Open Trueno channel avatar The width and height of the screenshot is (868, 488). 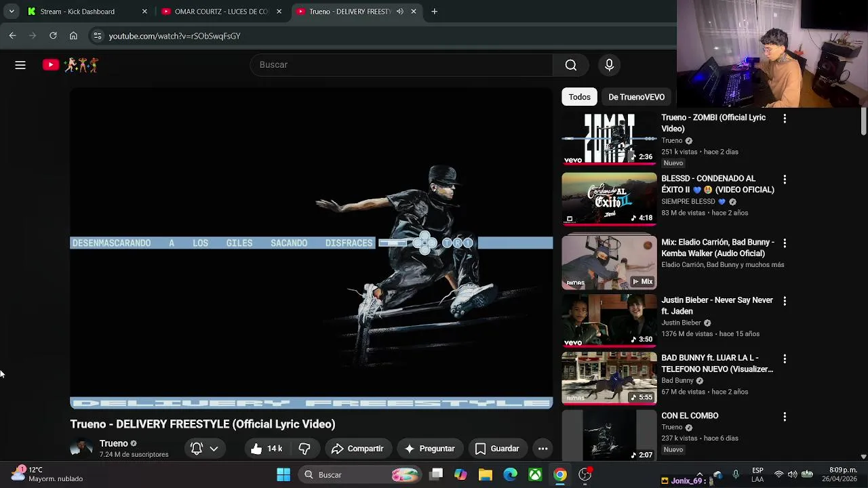81,449
